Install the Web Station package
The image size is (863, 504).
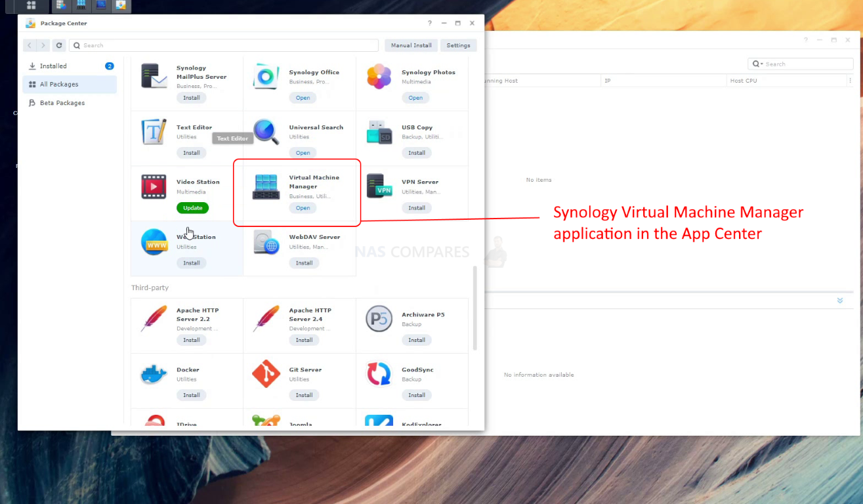tap(192, 262)
